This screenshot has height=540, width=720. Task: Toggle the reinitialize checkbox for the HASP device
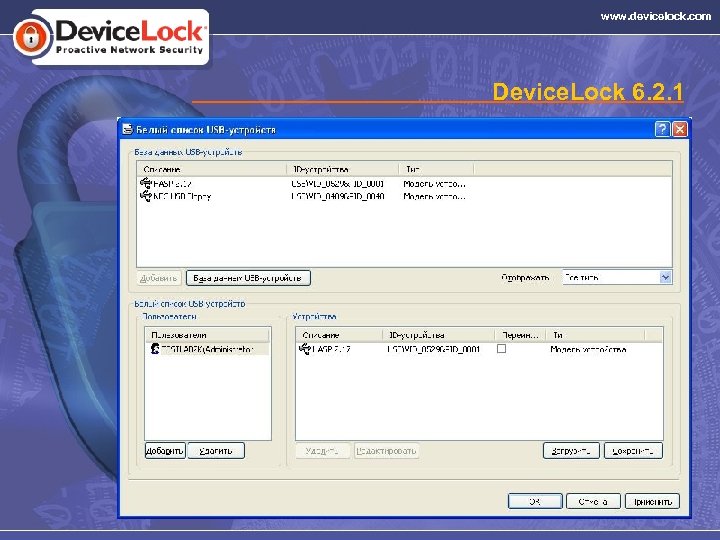[501, 349]
